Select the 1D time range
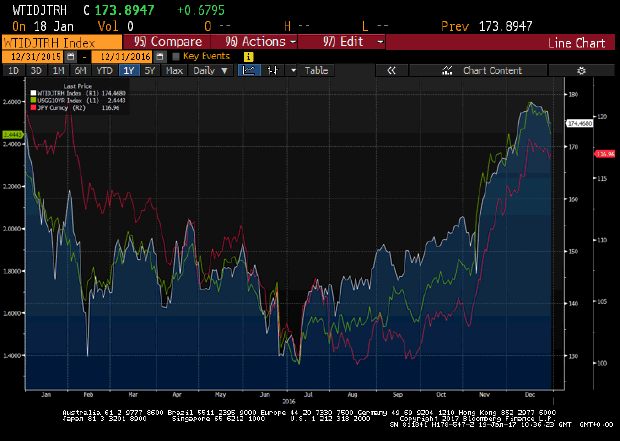Image resolution: width=620 pixels, height=441 pixels. click(13, 70)
